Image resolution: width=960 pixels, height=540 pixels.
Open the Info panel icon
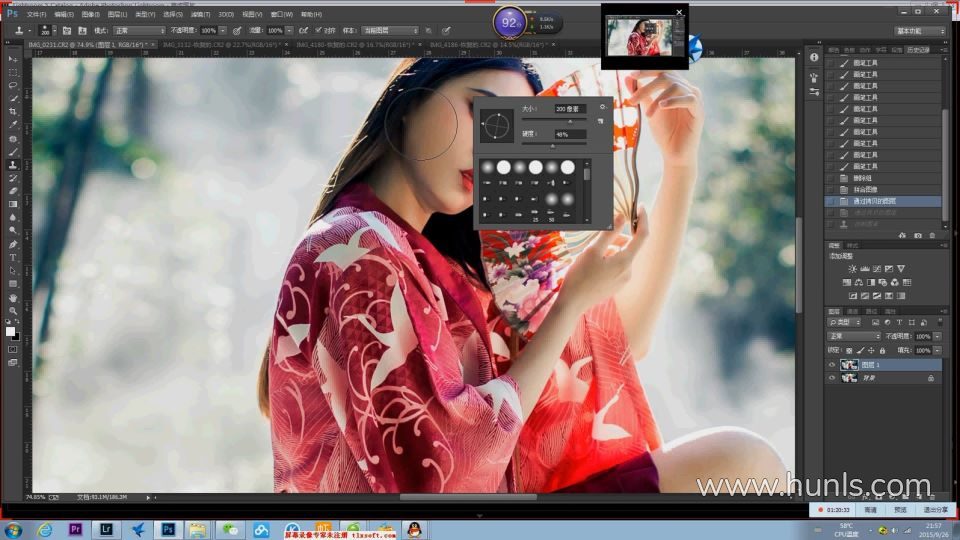tap(814, 57)
